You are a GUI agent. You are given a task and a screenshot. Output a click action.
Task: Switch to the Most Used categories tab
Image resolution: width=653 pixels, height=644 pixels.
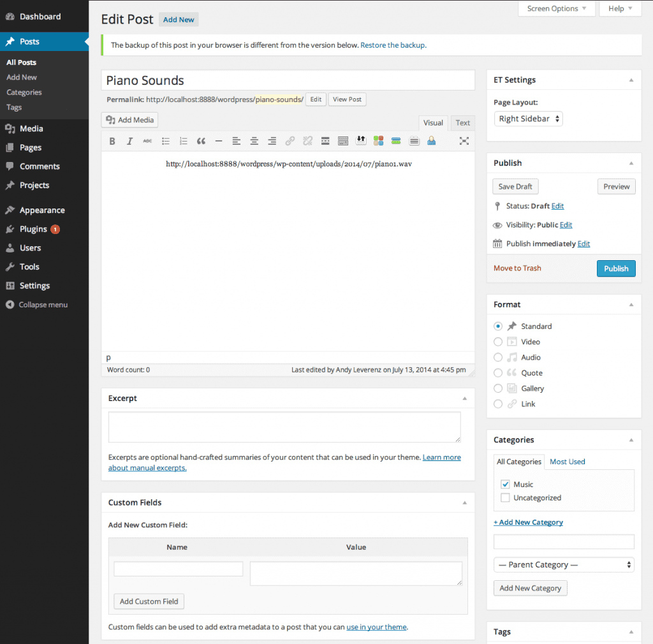click(x=567, y=461)
